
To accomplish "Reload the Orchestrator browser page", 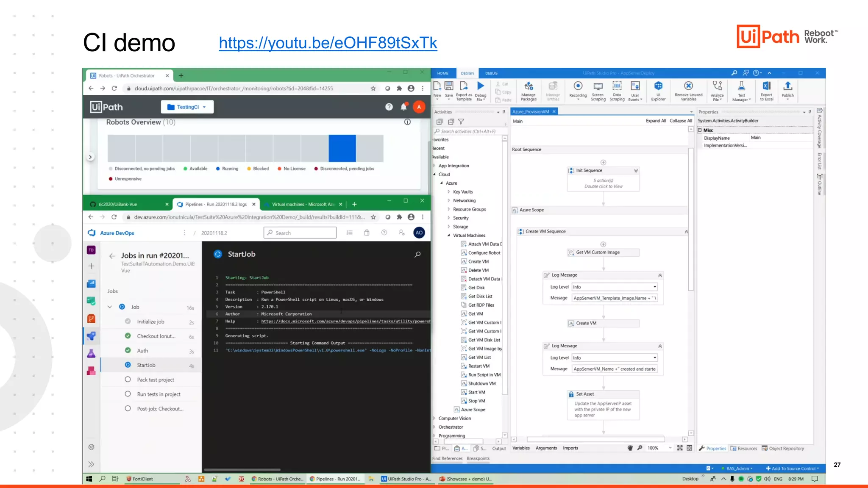I will tap(114, 89).
